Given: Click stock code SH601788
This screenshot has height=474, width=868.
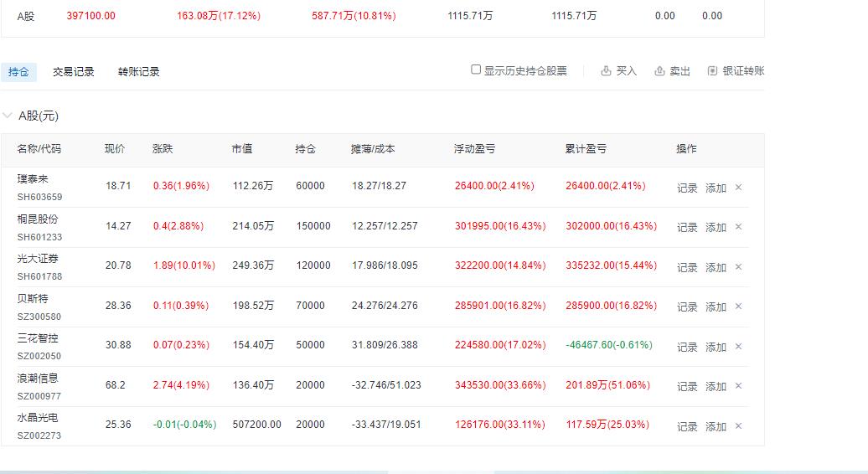Looking at the screenshot, I should tap(40, 276).
